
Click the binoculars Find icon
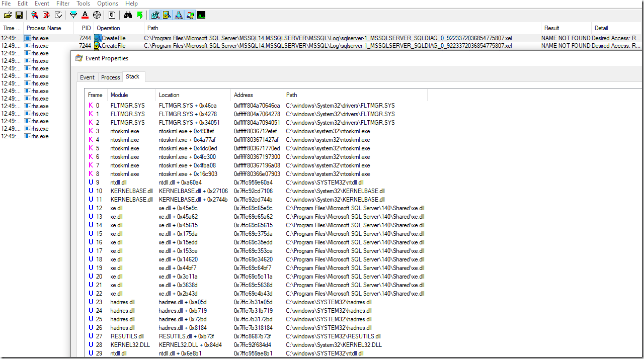click(x=128, y=15)
